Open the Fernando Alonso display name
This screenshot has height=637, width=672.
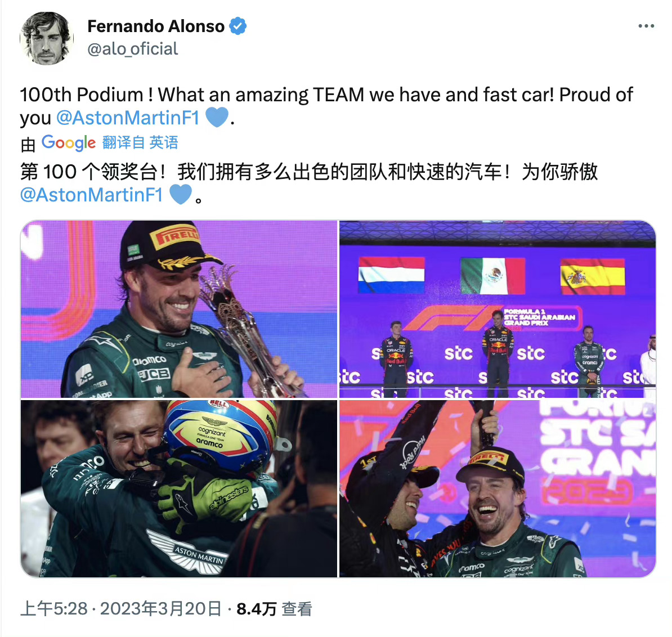pos(156,26)
